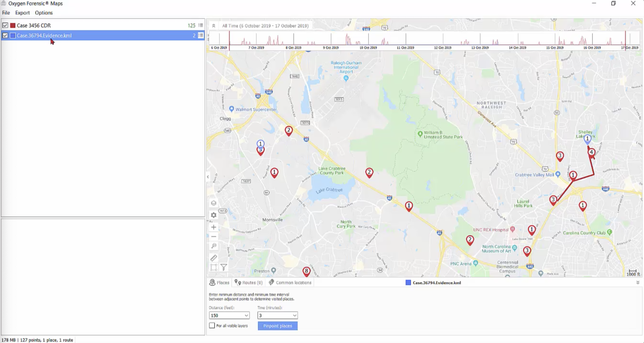
Task: Click red marker 2 below Walmart Supercenter
Action: (x=288, y=131)
